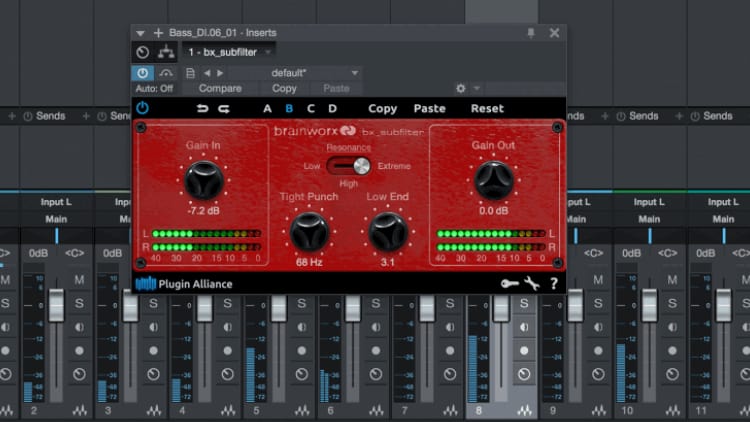The width and height of the screenshot is (750, 422).
Task: Open the preset document icon before 'default*'
Action: pyautogui.click(x=190, y=73)
